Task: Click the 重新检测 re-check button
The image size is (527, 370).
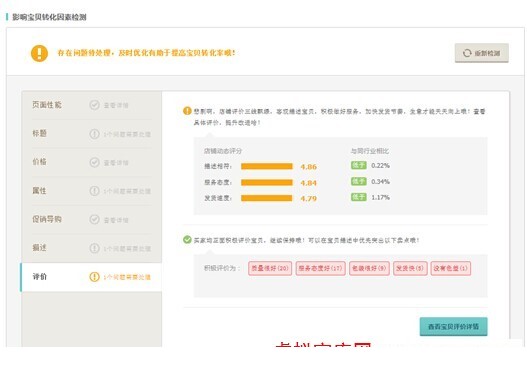Action: pos(481,53)
